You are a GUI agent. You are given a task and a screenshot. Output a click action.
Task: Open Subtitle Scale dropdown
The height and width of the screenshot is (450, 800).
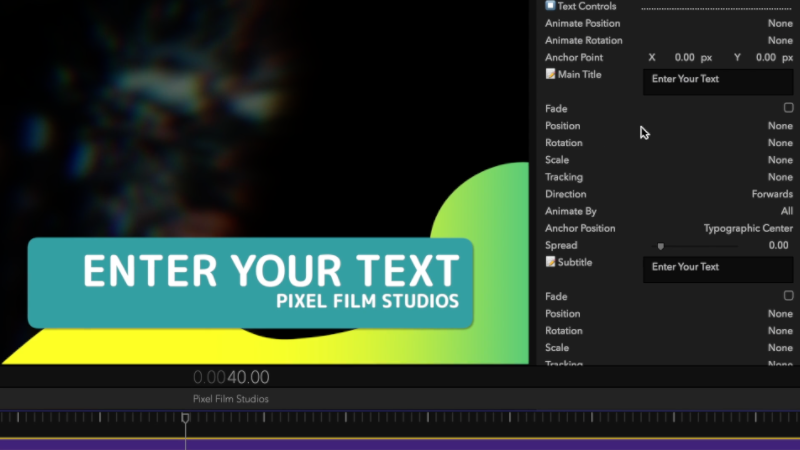[x=780, y=347]
